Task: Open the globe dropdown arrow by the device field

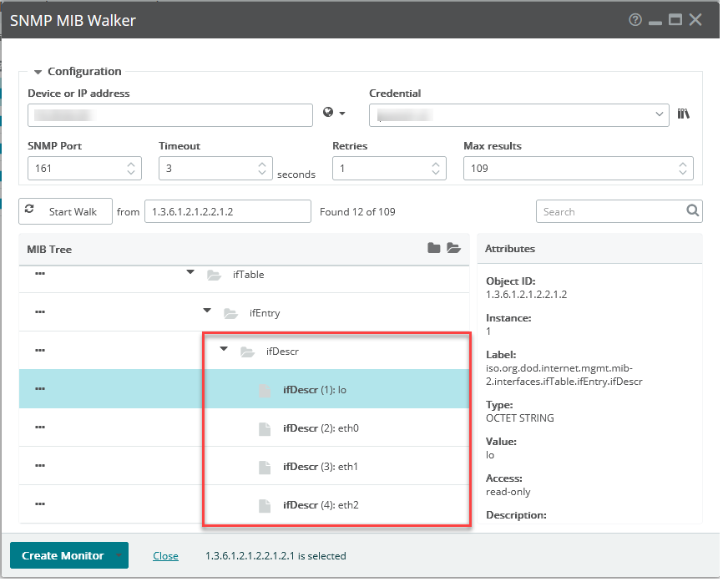Action: pos(341,113)
